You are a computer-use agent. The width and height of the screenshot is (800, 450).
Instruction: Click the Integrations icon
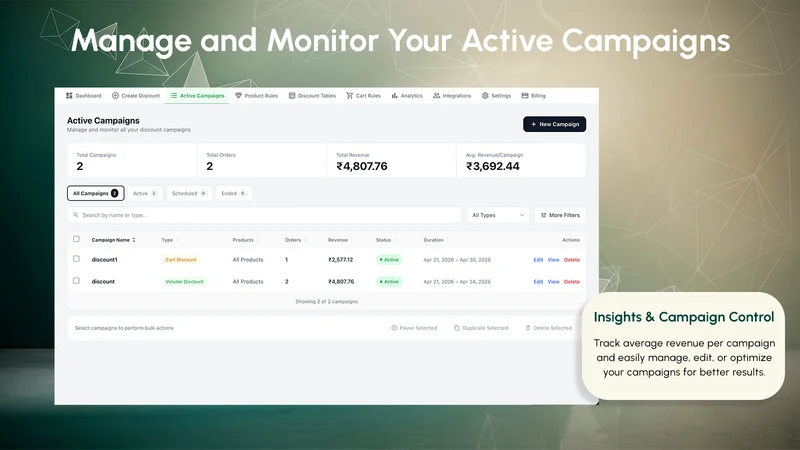pos(436,95)
